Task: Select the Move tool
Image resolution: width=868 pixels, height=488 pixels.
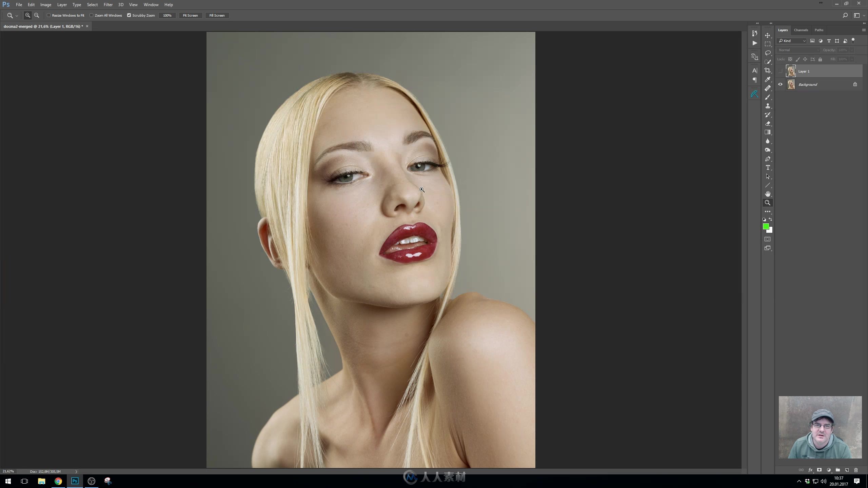Action: pos(767,35)
